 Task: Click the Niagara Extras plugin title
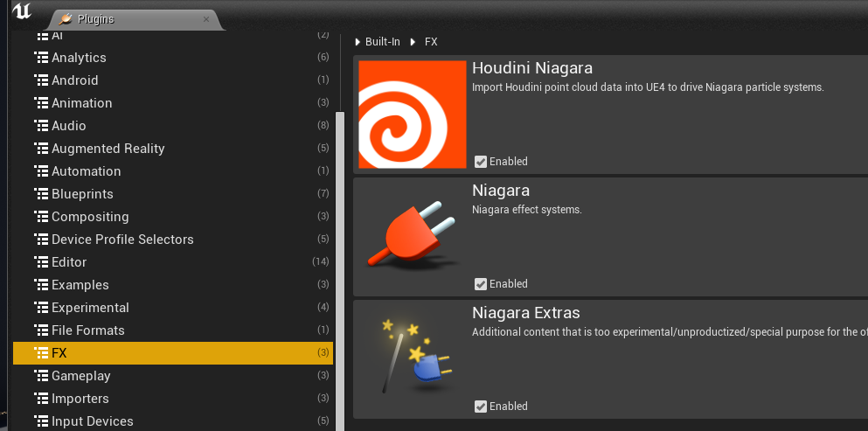(526, 313)
